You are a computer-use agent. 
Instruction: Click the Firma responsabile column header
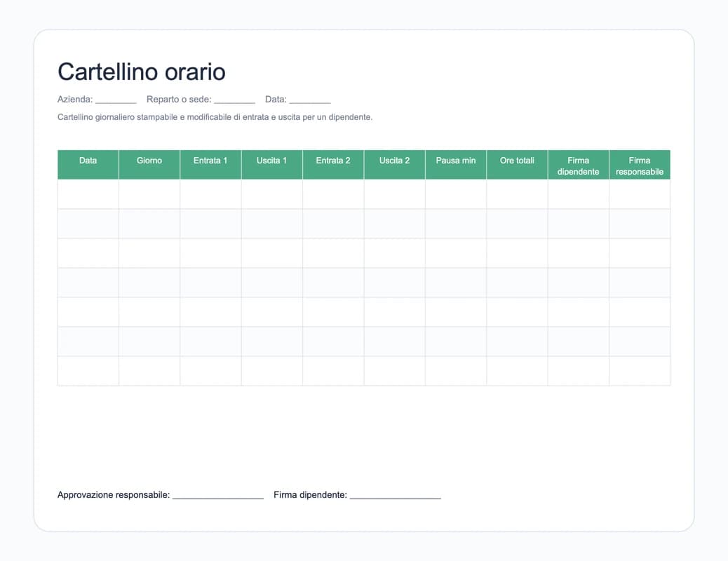pos(640,164)
